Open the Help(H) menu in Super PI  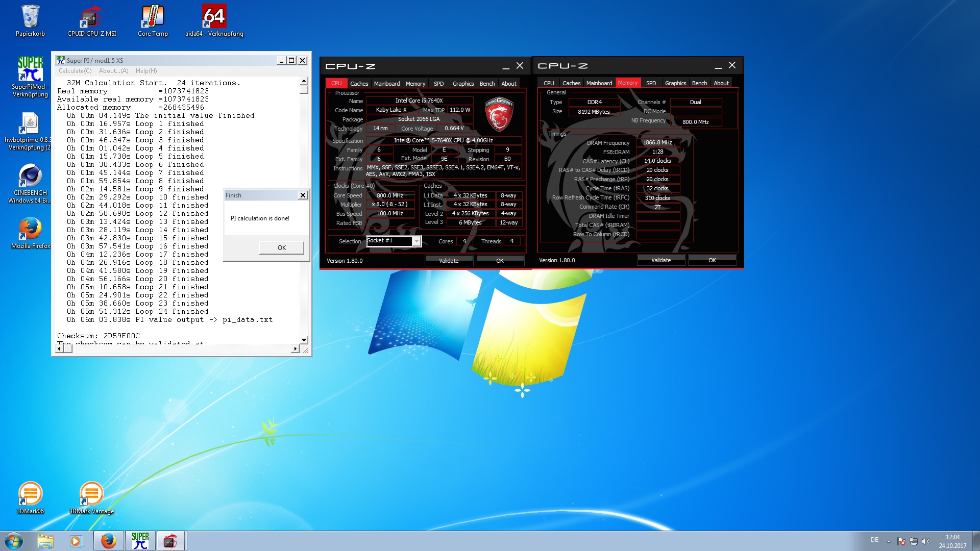pos(146,71)
